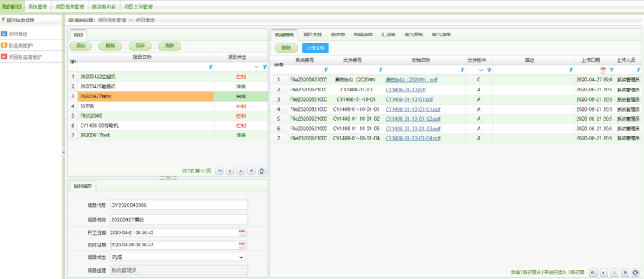Image resolution: width=644 pixels, height=279 pixels.
Task: Go to next page of file list
Action: click(x=615, y=273)
